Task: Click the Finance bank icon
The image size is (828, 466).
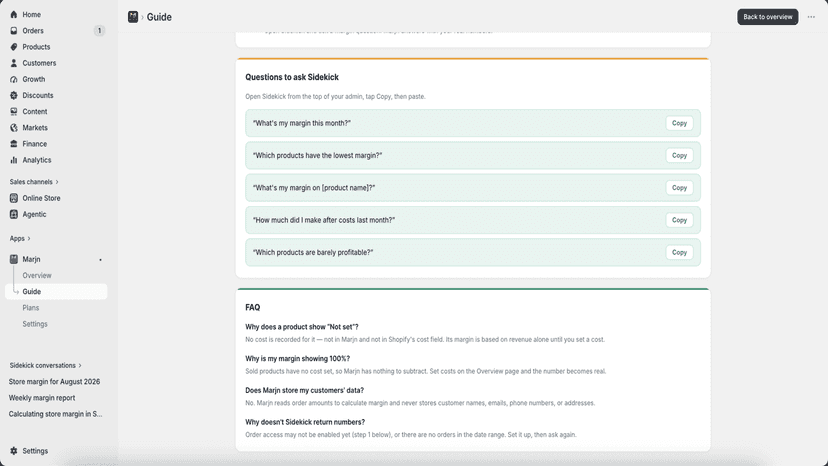Action: pos(14,144)
